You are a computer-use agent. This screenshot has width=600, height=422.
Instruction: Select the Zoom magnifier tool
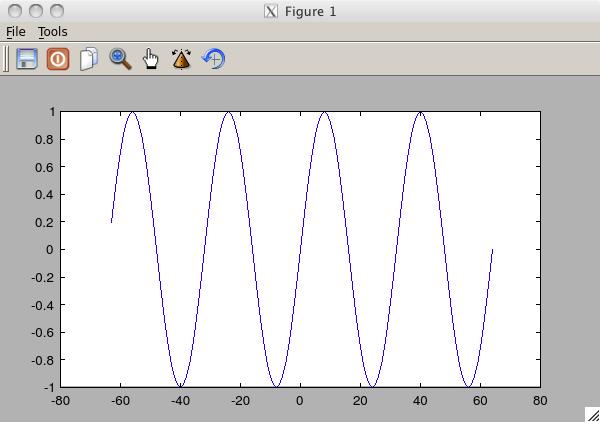(120, 59)
